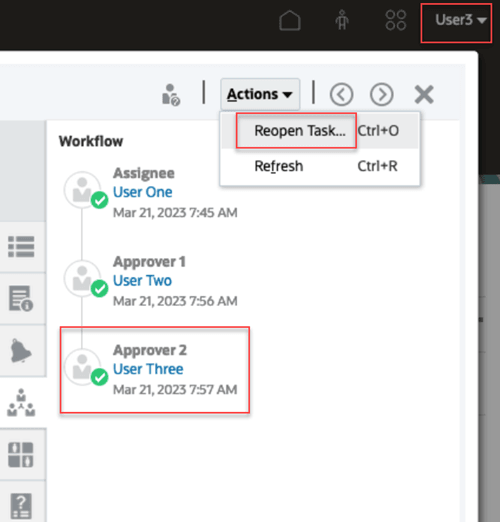Switch to the Workflow hierarchy tab
The image size is (500, 522).
tap(21, 402)
